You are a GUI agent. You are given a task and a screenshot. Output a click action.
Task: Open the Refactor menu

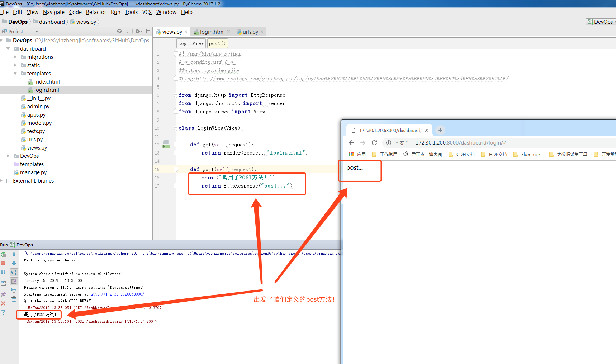(x=96, y=12)
